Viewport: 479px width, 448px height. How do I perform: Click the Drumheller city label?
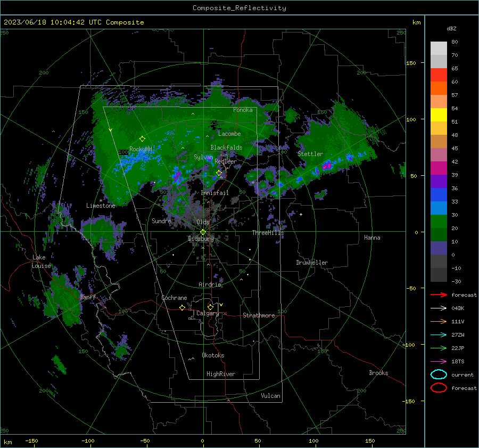point(312,263)
